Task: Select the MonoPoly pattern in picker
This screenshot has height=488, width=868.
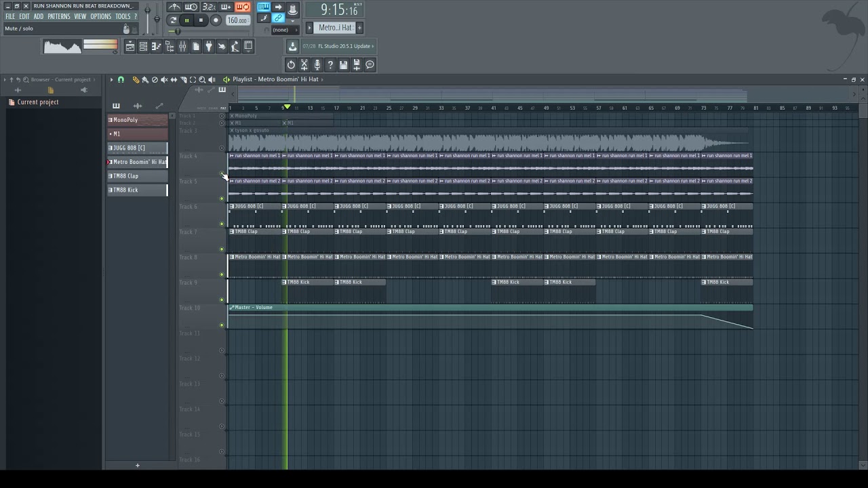Action: [137, 120]
